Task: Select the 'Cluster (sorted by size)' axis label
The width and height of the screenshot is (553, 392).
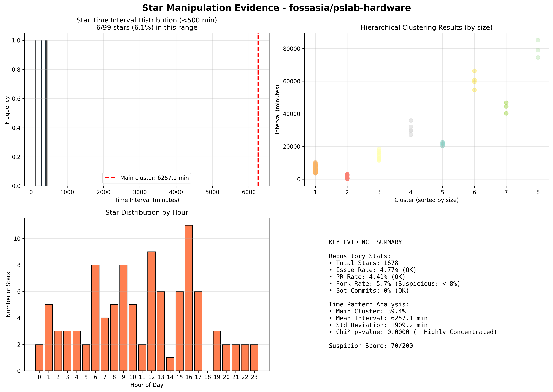Action: click(x=426, y=200)
